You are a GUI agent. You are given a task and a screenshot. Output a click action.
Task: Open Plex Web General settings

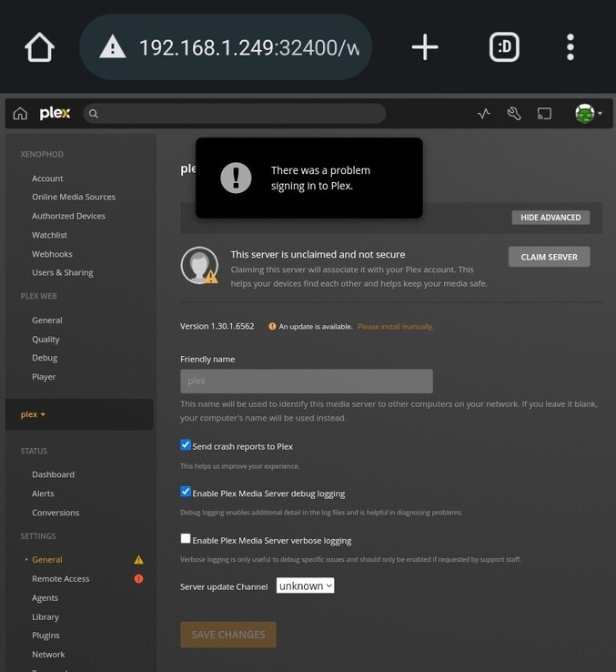(47, 321)
